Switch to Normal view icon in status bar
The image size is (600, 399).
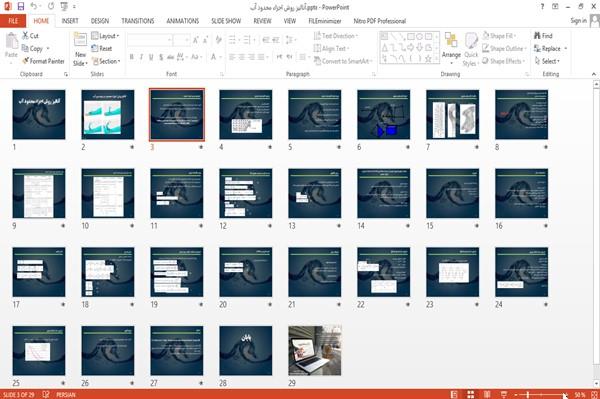454,394
